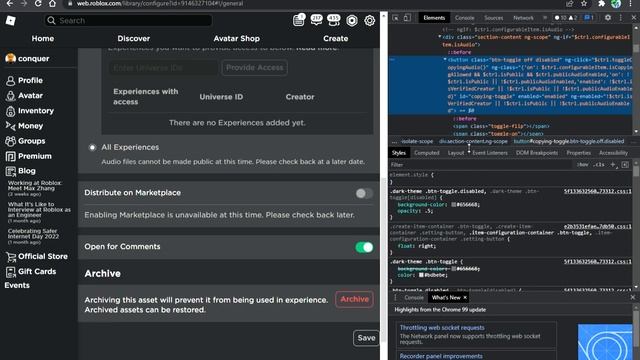This screenshot has width=640, height=360.
Task: Focus the Enter Universe ID field
Action: (x=163, y=68)
